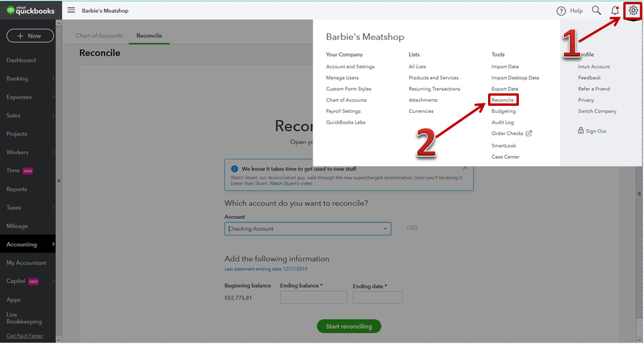Click Feedback in Profile

coord(589,77)
